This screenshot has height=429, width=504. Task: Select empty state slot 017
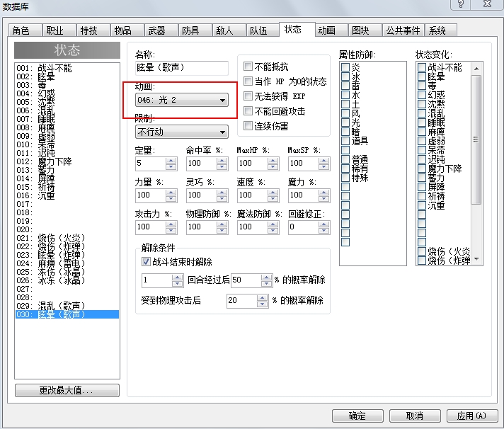coord(67,204)
